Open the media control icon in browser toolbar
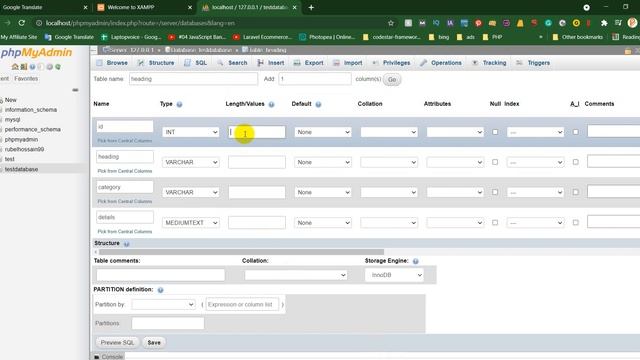The image size is (640, 360). (x=618, y=23)
